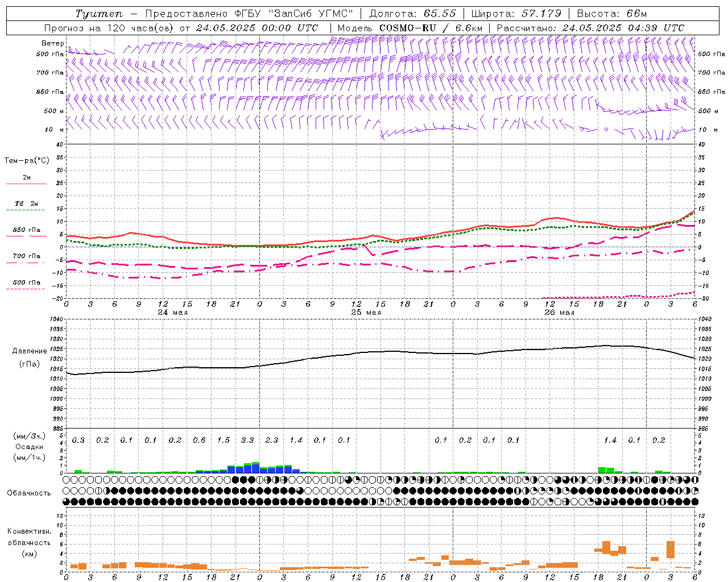
Task: Click the Давление panel label
Action: 30,351
